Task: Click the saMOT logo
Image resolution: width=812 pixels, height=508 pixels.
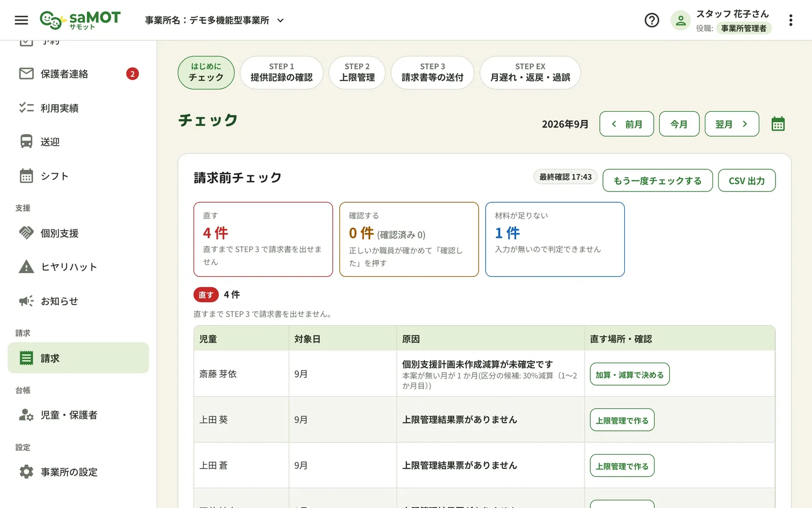Action: coord(80,20)
